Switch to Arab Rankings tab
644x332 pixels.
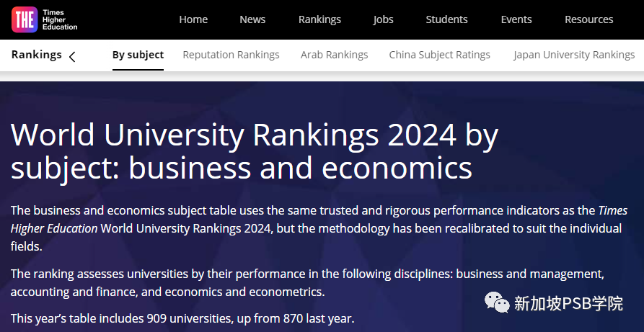334,55
